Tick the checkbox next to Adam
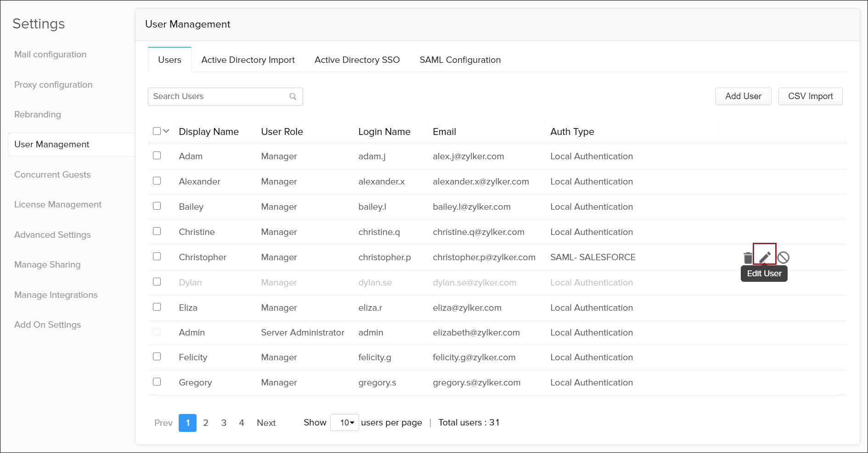The height and width of the screenshot is (453, 868). pos(157,156)
